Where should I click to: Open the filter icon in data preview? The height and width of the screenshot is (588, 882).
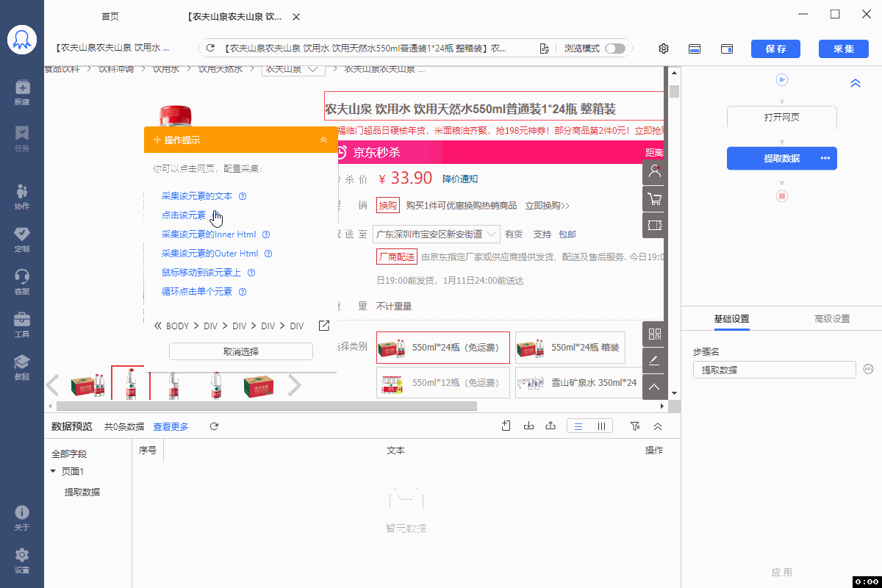click(x=635, y=426)
